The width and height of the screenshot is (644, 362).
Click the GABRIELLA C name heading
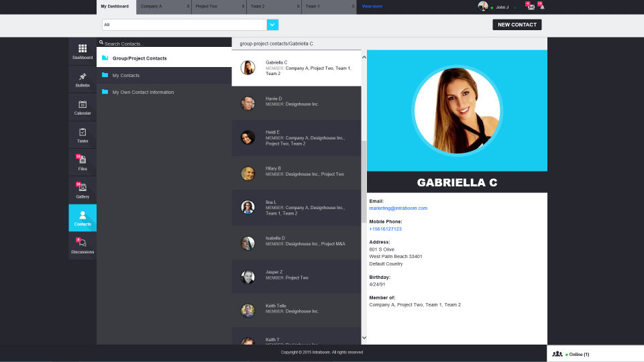point(457,182)
